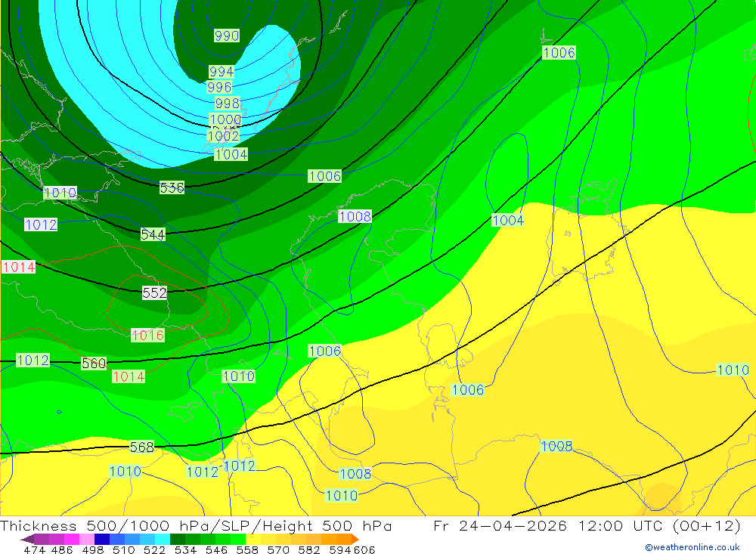Click the 510 legend value

click(x=124, y=549)
